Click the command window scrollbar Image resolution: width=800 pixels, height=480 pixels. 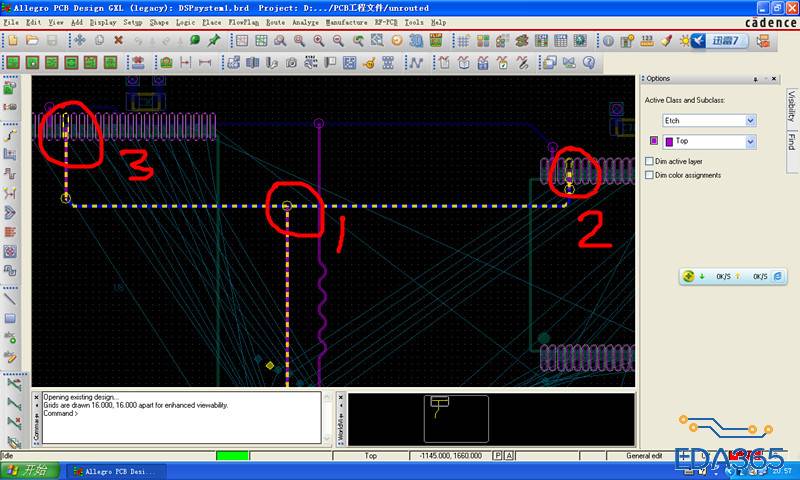coord(327,418)
